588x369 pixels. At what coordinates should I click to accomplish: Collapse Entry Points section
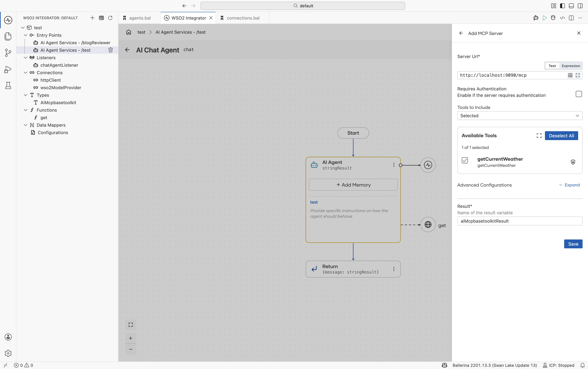25,35
